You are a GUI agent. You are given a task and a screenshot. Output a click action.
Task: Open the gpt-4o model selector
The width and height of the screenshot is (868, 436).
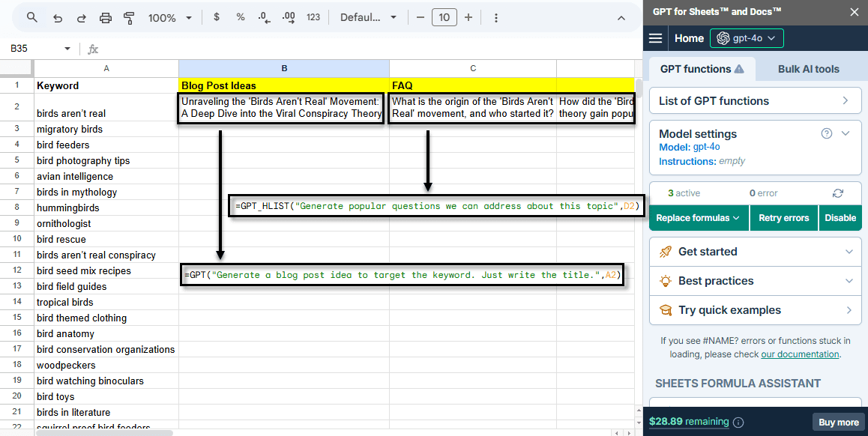(747, 38)
